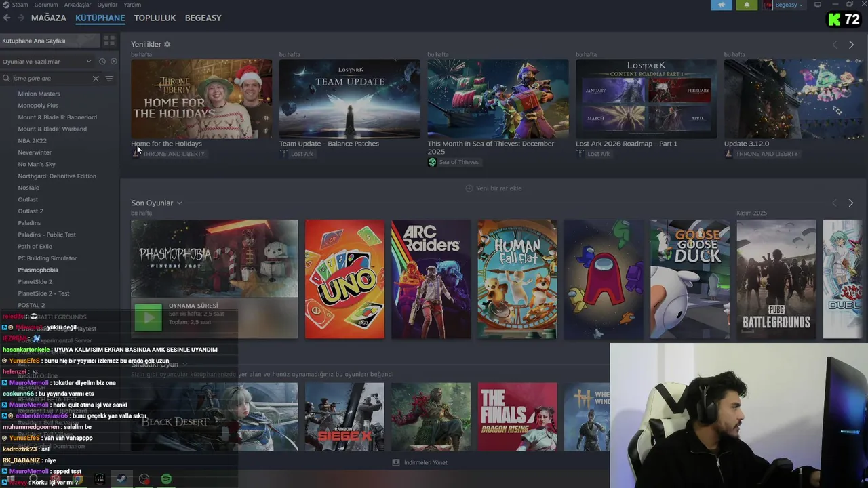Open the advanced filter options icon

coord(109,79)
